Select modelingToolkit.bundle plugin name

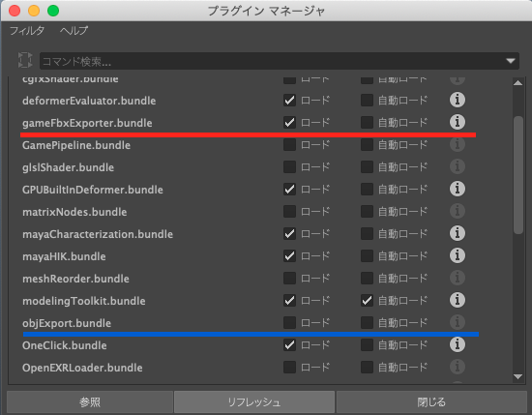tap(84, 301)
